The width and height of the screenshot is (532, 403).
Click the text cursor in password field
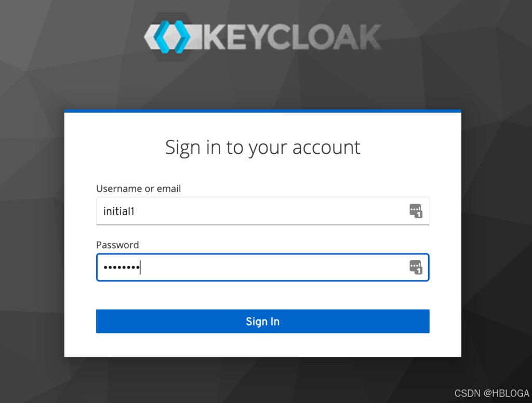pos(140,267)
